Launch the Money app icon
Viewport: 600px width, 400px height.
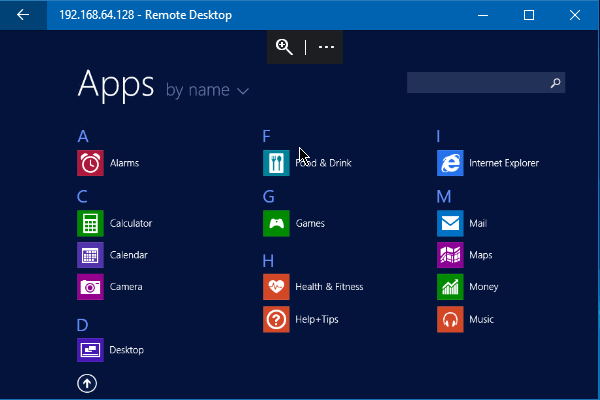pos(450,287)
